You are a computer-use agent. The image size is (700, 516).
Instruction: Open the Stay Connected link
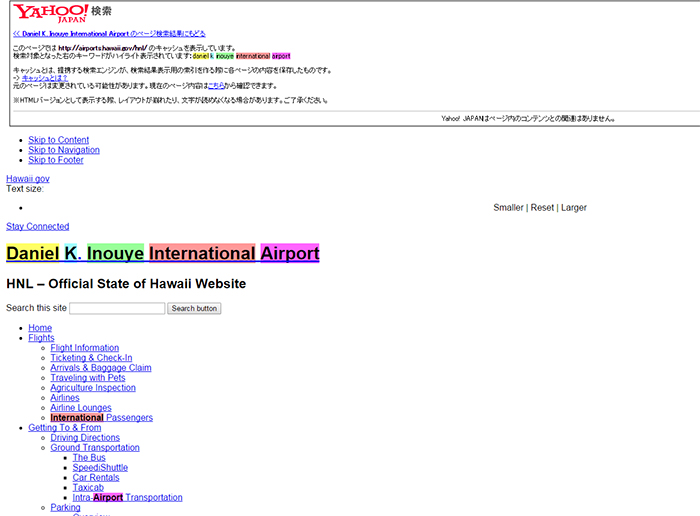pos(38,227)
